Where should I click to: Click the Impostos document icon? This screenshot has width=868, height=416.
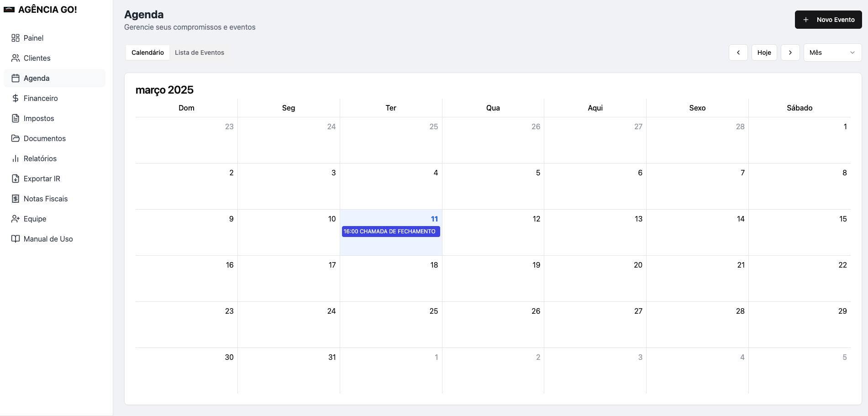16,118
